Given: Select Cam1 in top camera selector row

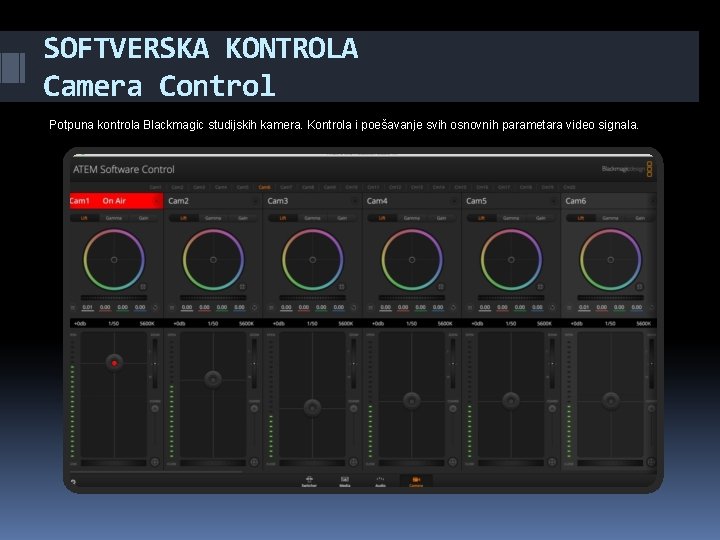Looking at the screenshot, I should 156,187.
